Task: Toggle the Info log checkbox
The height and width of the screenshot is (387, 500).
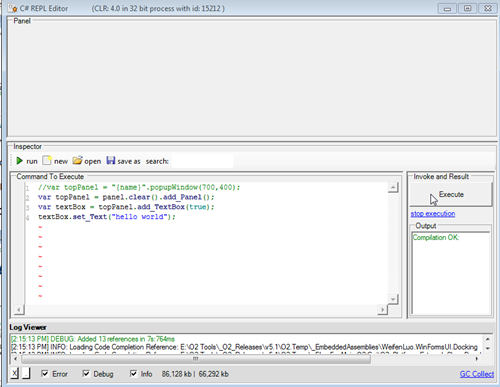Action: click(x=133, y=374)
